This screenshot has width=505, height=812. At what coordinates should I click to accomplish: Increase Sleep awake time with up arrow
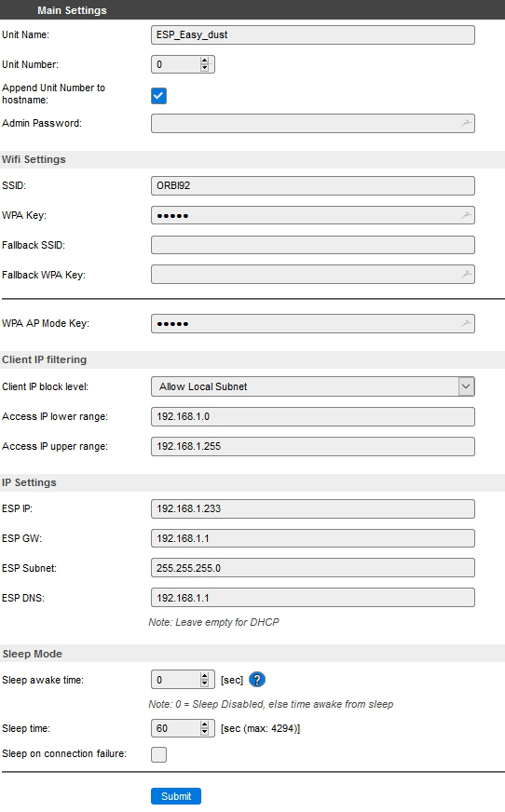click(x=205, y=676)
